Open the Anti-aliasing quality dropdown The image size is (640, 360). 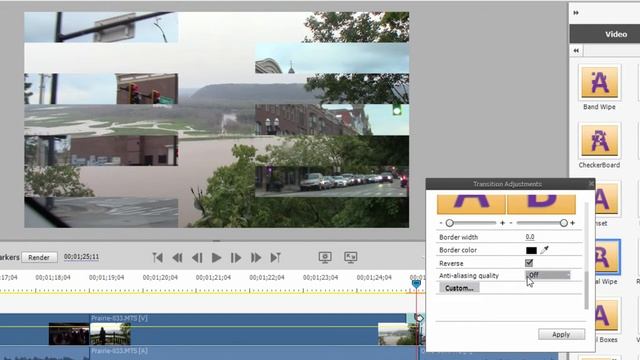pos(548,276)
